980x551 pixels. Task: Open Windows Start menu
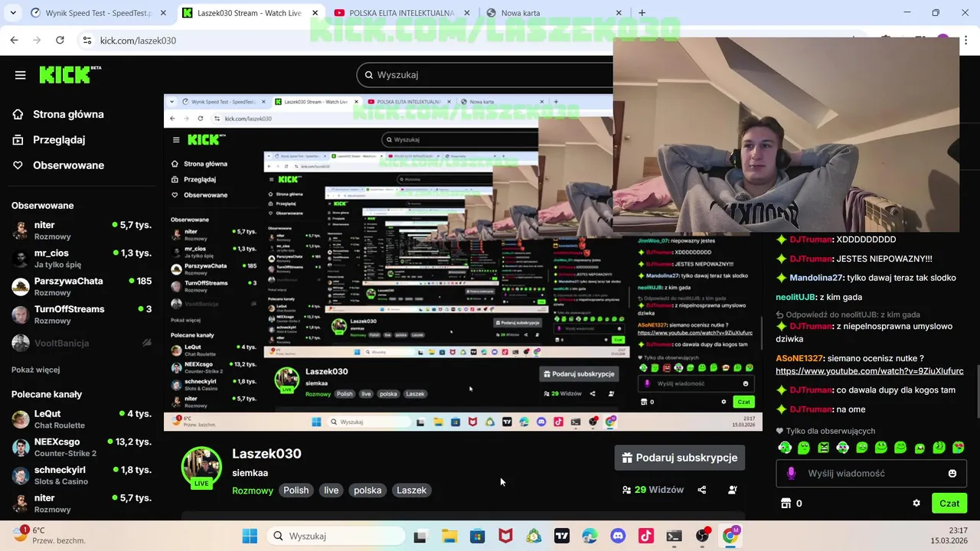(x=250, y=536)
